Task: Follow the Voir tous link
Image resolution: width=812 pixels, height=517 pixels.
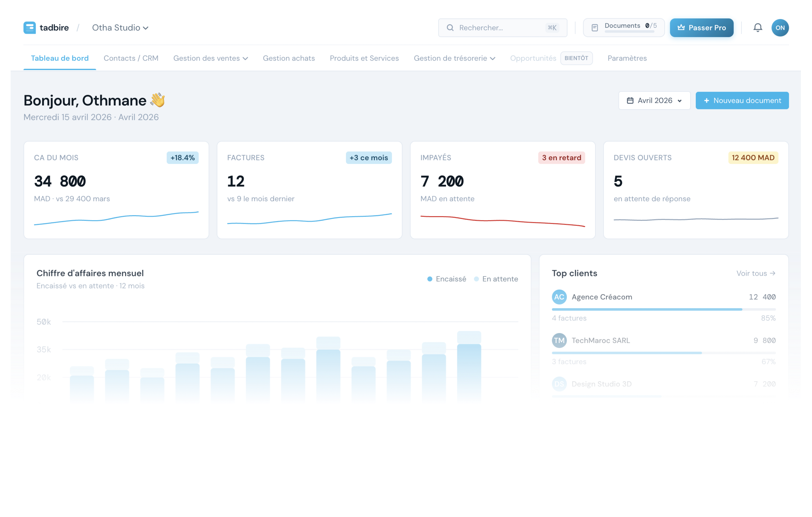Action: coord(756,273)
